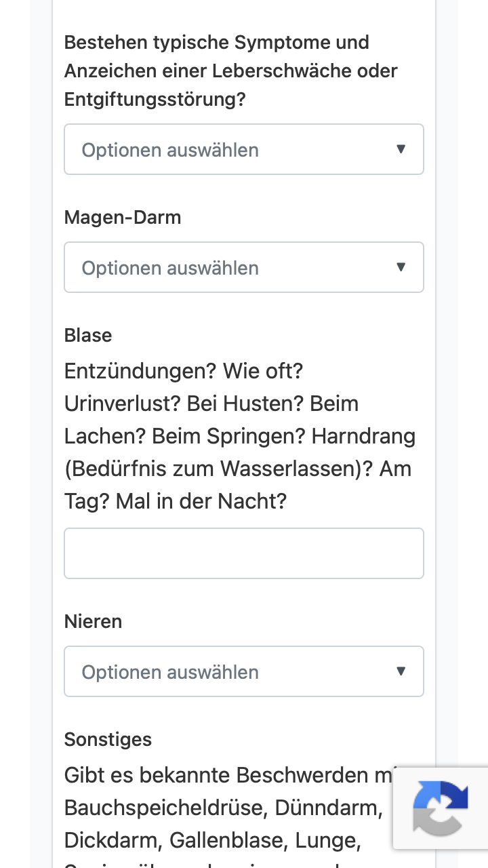The width and height of the screenshot is (488, 868).
Task: Click 'Optionen auswählen' placeholder under Leberschwäche question
Action: pos(170,150)
